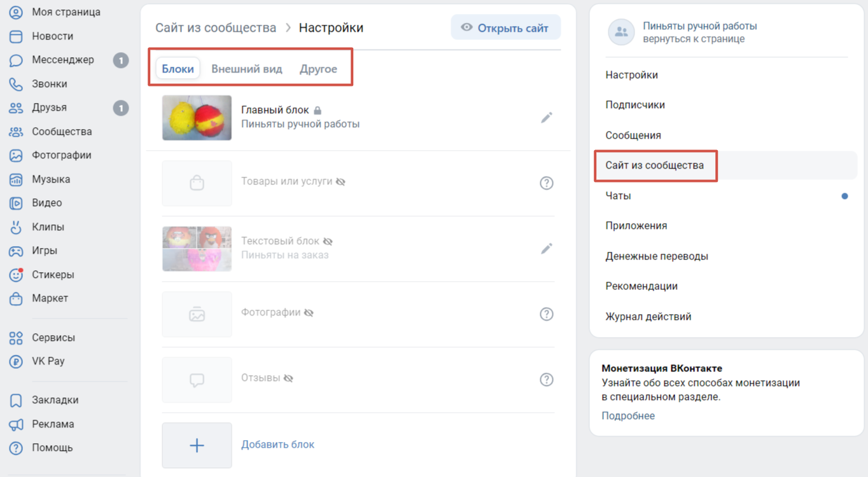Viewport: 868px width, 477px height.
Task: Open VK Pay in the sidebar
Action: coord(48,361)
